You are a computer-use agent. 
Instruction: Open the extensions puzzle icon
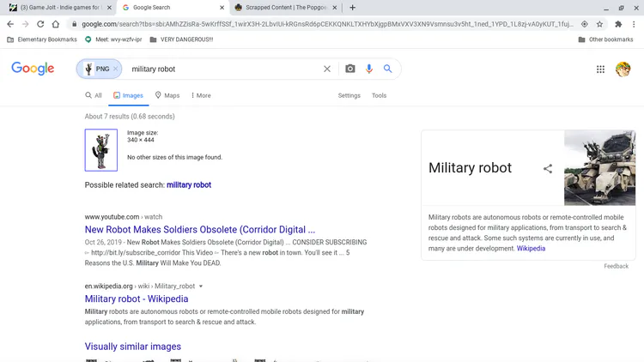coord(618,24)
